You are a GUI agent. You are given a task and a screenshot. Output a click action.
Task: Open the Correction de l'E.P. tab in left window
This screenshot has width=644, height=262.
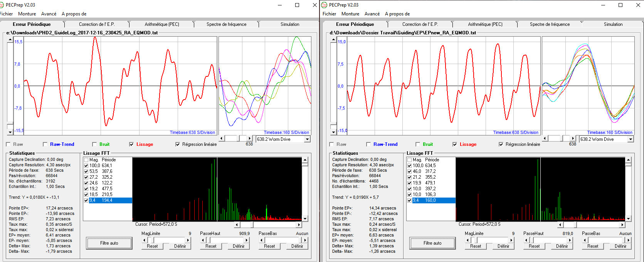tap(97, 24)
